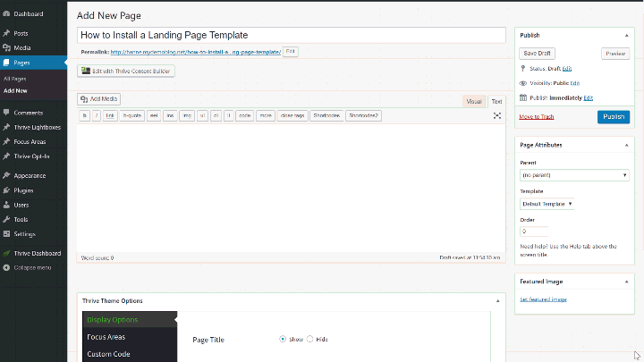Click the Visibility eye icon
Viewport: 644px width, 362px height.
click(523, 83)
